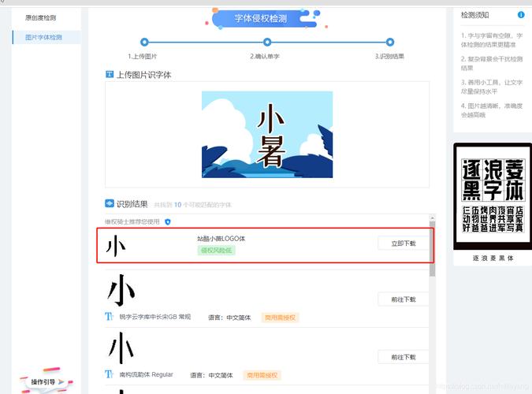Image resolution: width=532 pixels, height=394 pixels.
Task: Click the shield icon beside 维权骑士推荐您使用
Action: (168, 222)
